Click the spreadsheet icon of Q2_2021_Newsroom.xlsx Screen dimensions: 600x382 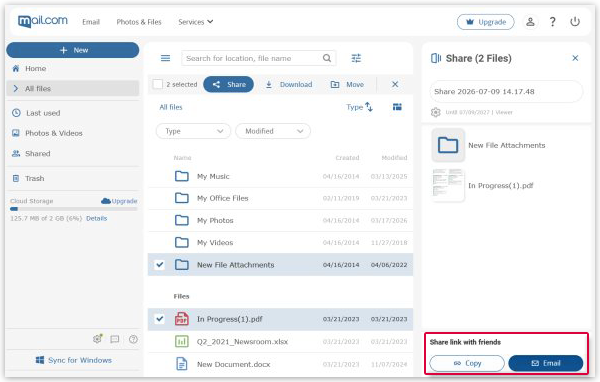tap(182, 341)
